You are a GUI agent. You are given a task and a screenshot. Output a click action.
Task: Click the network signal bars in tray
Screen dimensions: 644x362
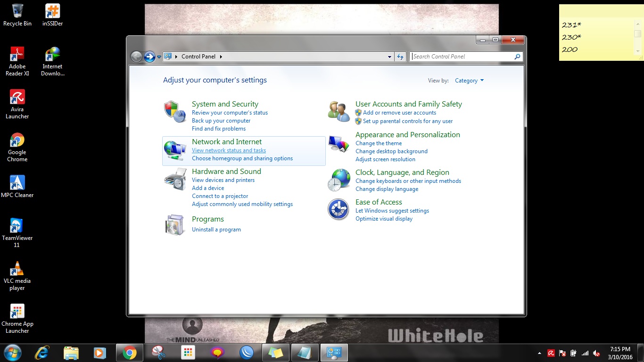(585, 353)
